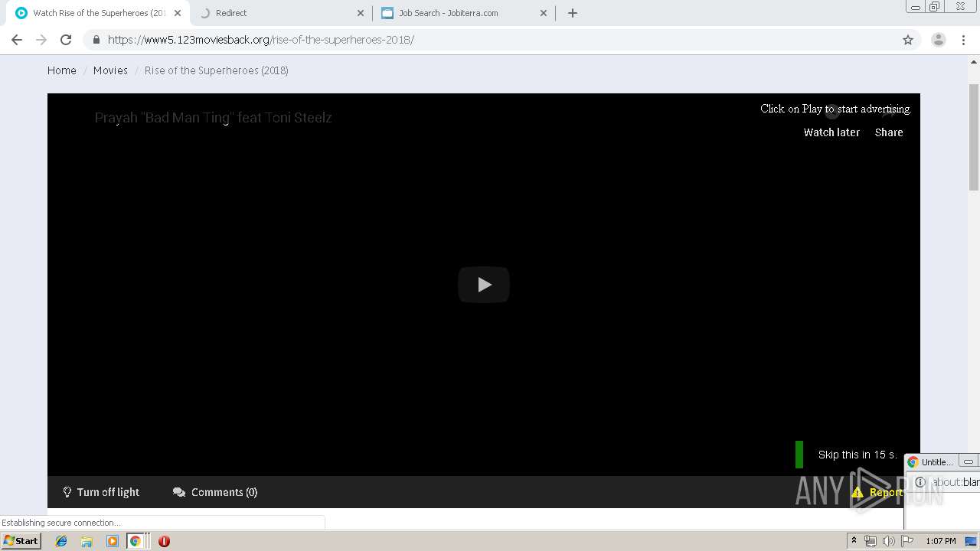Click the show desktop icon beside the clock
The width and height of the screenshot is (980, 551).
pyautogui.click(x=971, y=541)
